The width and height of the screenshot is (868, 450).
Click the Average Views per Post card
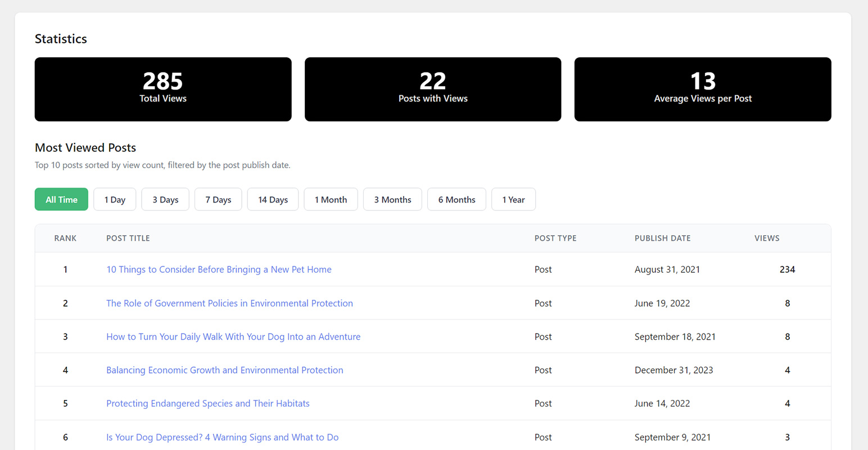click(703, 89)
